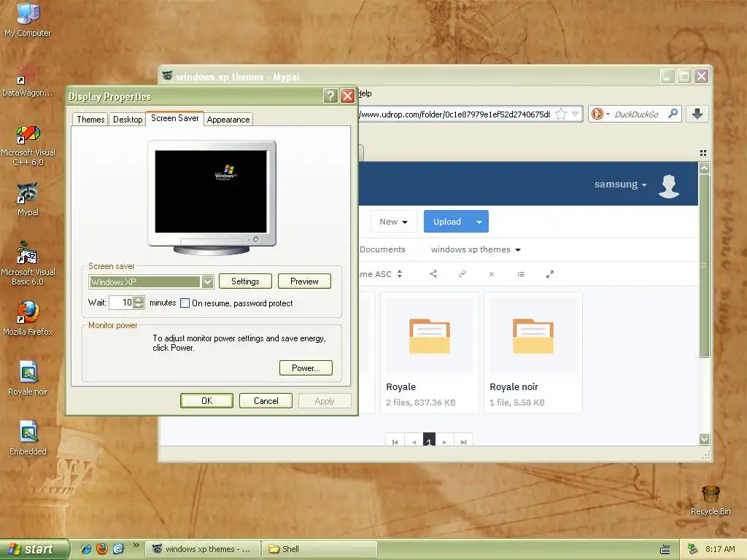Screen dimensions: 747x560
Task: Toggle the ASC sort order
Action: (x=399, y=274)
